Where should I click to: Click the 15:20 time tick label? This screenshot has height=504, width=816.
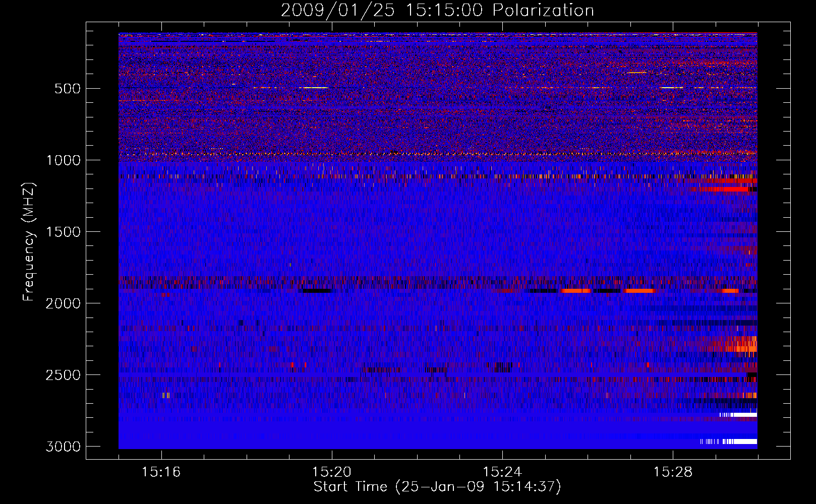click(x=332, y=472)
